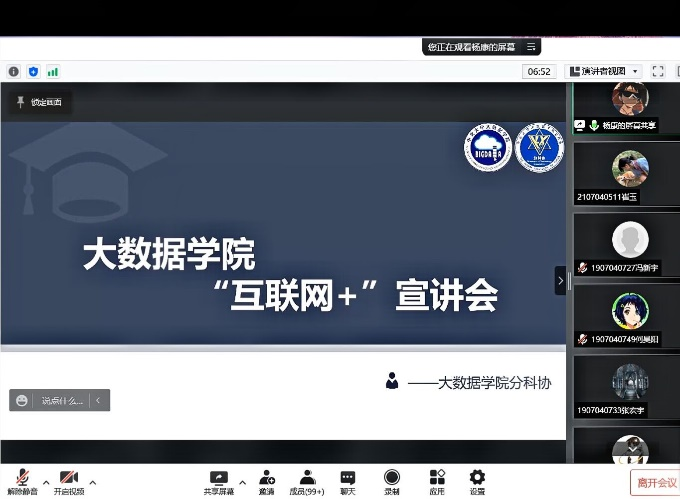Click the network signal strength icon

coord(52,71)
